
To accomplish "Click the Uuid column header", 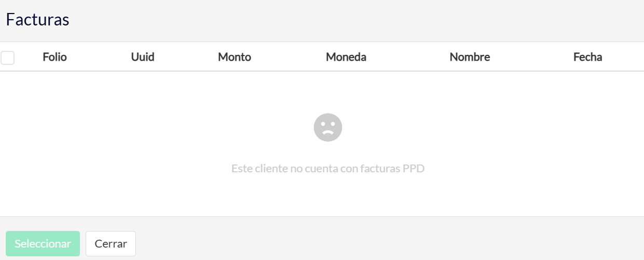I will (143, 57).
